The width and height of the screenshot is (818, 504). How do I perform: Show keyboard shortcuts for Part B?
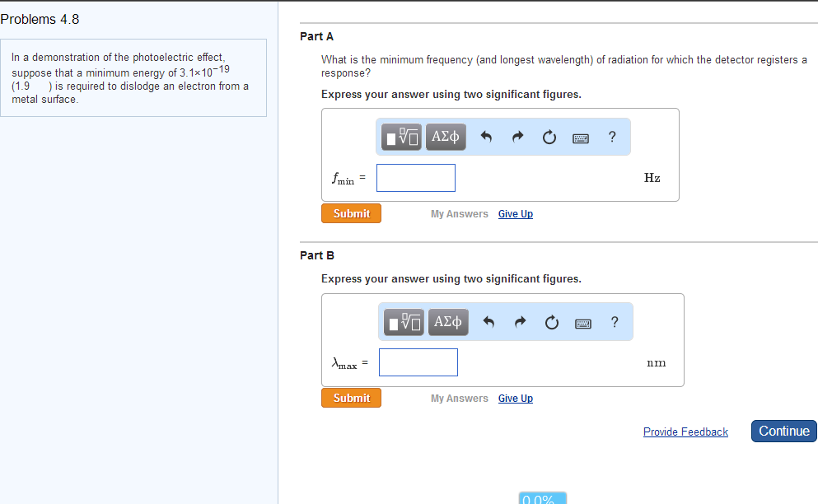583,324
